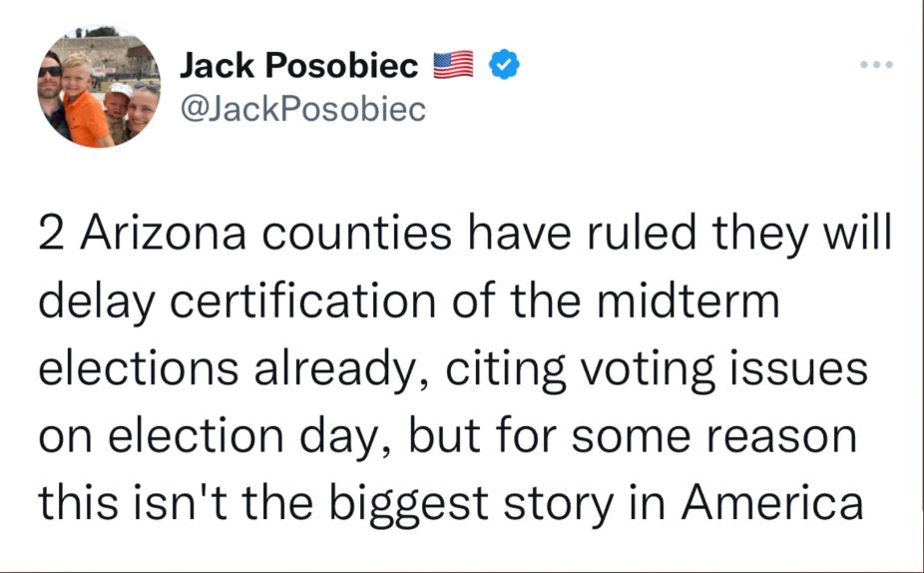
Task: Click the blue verified checkmark badge
Action: (503, 66)
